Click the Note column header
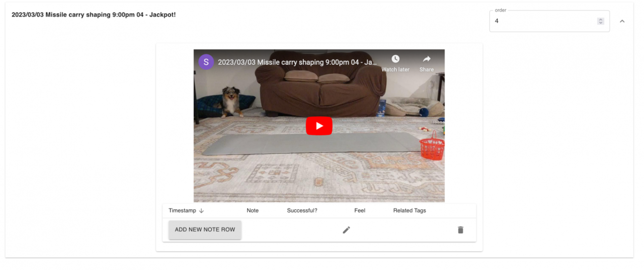This screenshot has height=270, width=644. click(x=253, y=211)
